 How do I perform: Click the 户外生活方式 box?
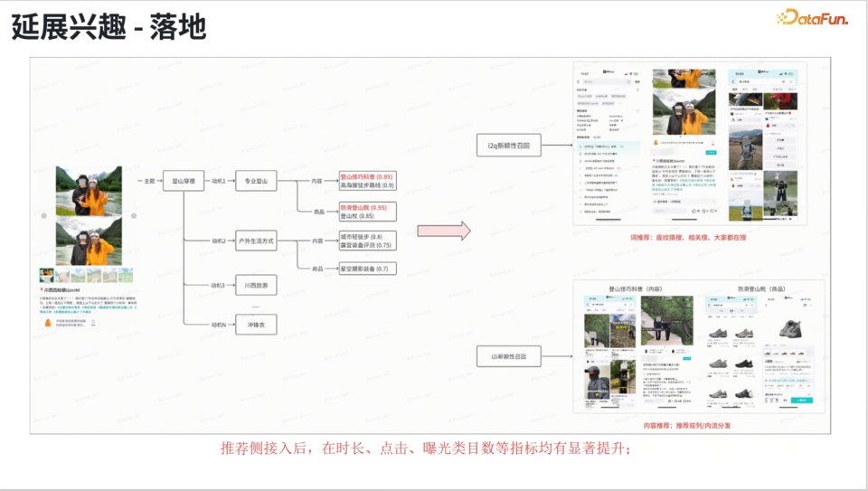pyautogui.click(x=256, y=241)
